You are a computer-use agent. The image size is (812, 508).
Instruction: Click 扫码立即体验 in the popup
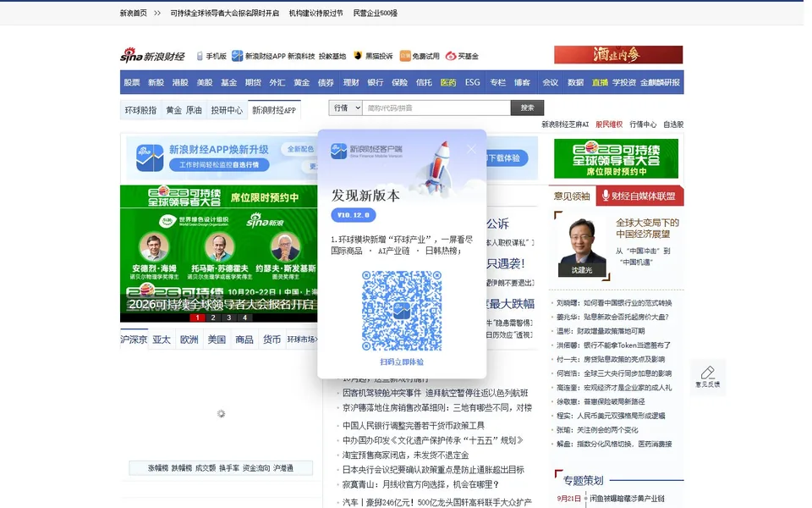click(401, 362)
